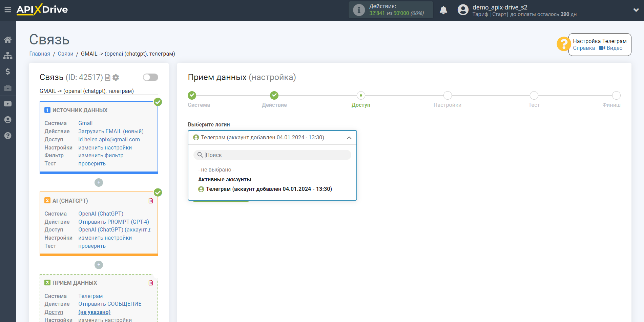Screen dimensions: 644x322
Task: Open the Видео video link
Action: coord(611,48)
